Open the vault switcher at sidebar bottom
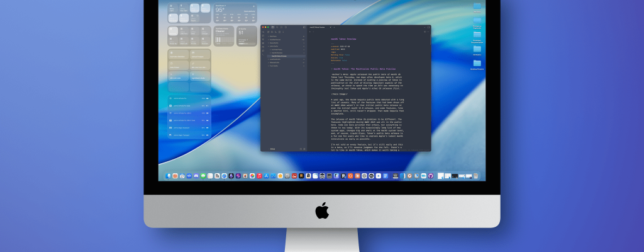This screenshot has height=252, width=644. (273, 149)
